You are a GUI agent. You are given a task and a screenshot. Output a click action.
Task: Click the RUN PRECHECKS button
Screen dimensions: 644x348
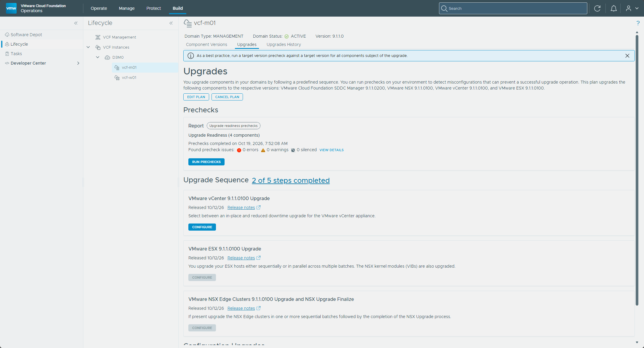click(206, 162)
